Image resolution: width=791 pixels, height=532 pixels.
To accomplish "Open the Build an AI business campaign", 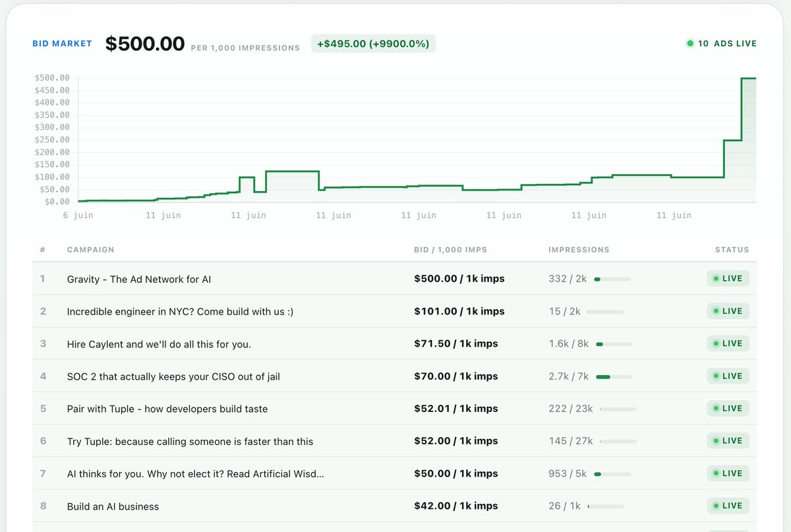I will 113,506.
